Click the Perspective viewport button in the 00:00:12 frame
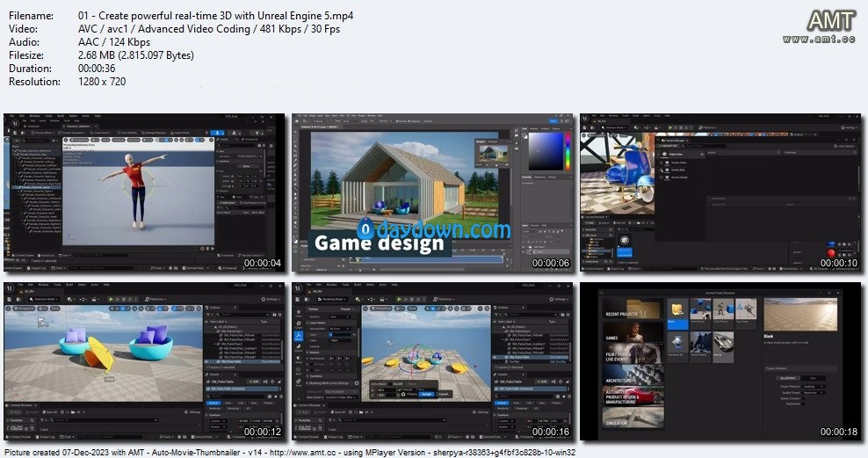The height and width of the screenshot is (458, 868). tap(24, 309)
